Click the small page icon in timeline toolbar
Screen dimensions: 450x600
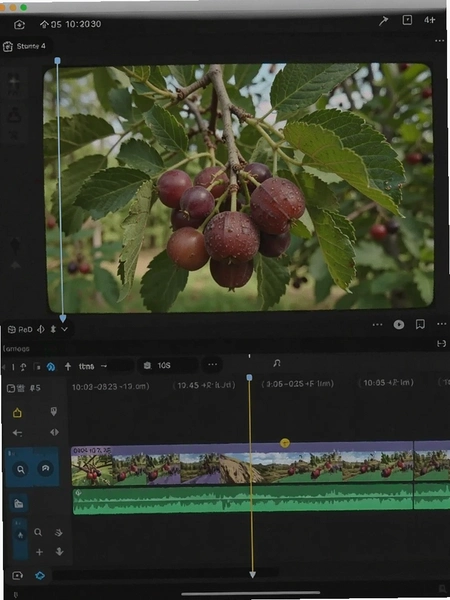click(37, 367)
